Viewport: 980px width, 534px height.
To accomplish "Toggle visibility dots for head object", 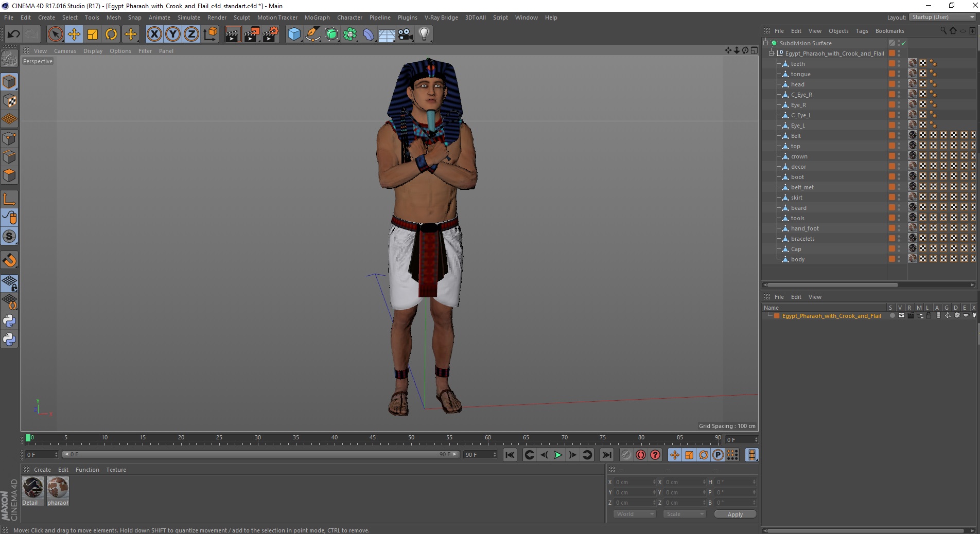I will point(899,84).
